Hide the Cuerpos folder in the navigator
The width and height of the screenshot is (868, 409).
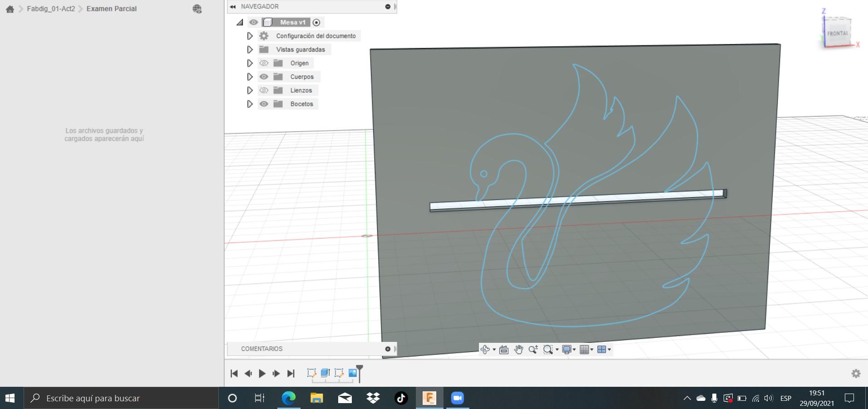click(265, 77)
